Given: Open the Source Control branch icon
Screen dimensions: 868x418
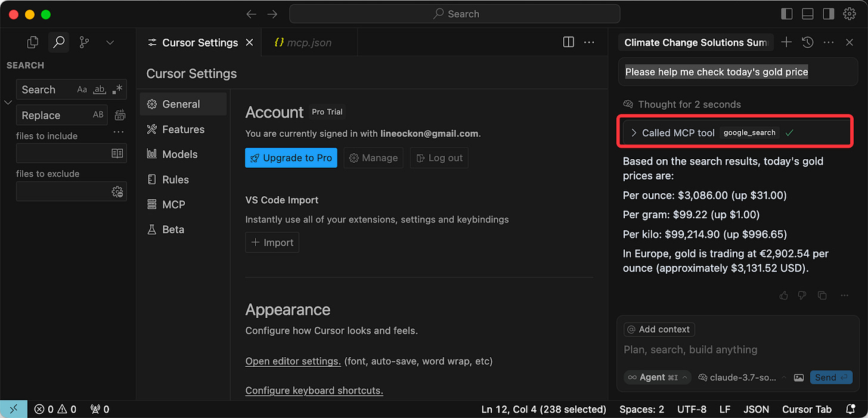Looking at the screenshot, I should pos(84,42).
